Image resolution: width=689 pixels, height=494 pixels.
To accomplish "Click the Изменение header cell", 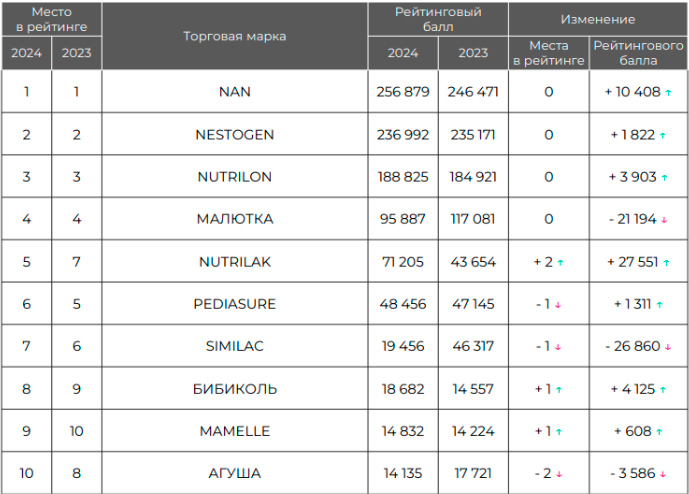I will pos(598,19).
